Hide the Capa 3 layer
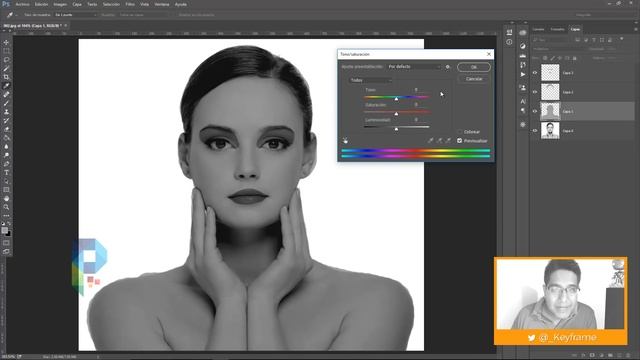640x360 pixels. 535,73
